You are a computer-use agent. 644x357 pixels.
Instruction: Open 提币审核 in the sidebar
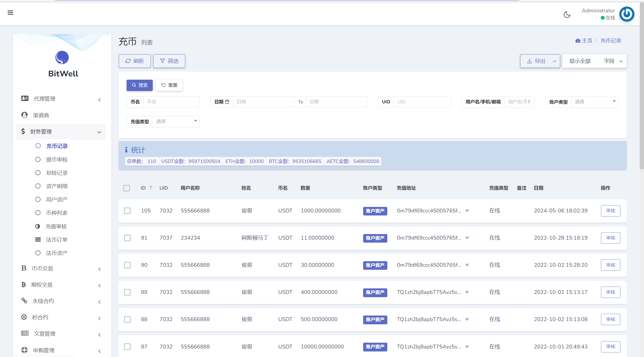click(57, 160)
